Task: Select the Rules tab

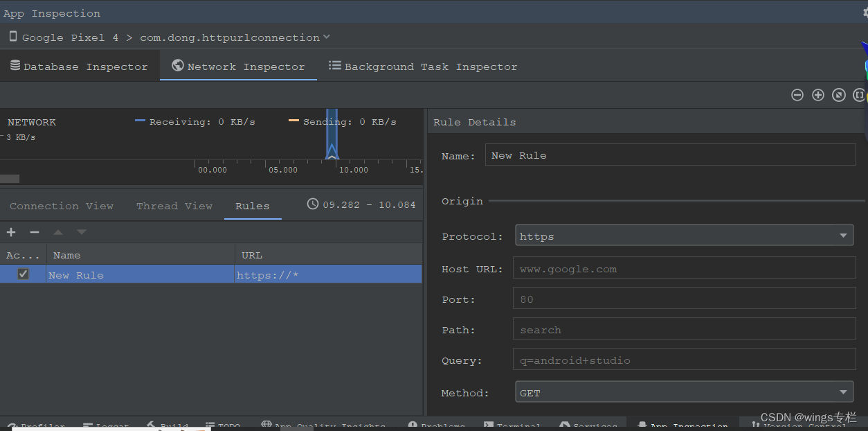Action: point(253,206)
